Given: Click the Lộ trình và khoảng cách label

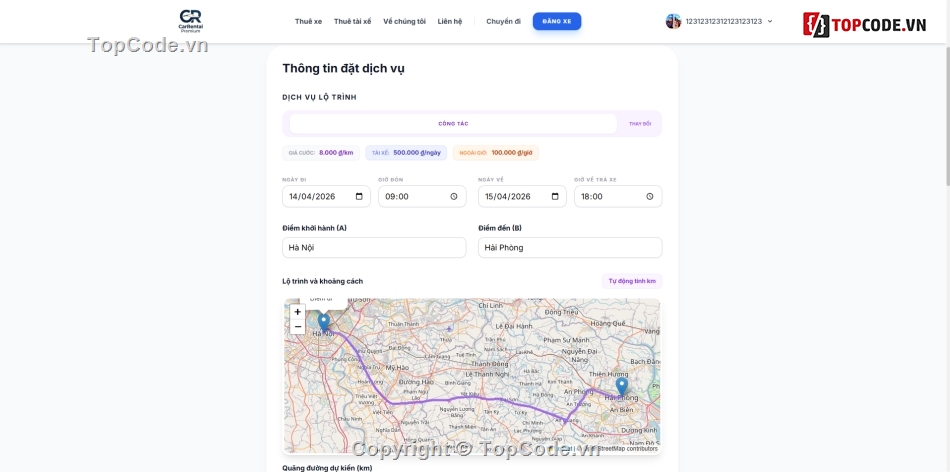Looking at the screenshot, I should 323,281.
